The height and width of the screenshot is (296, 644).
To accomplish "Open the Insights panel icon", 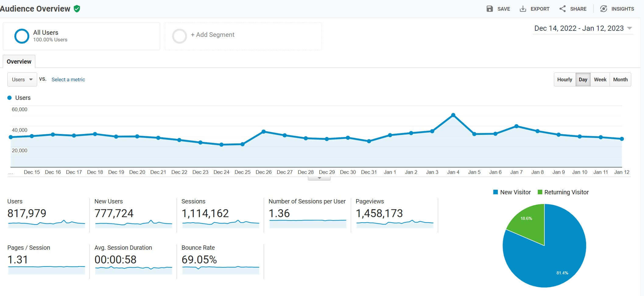I will (604, 9).
